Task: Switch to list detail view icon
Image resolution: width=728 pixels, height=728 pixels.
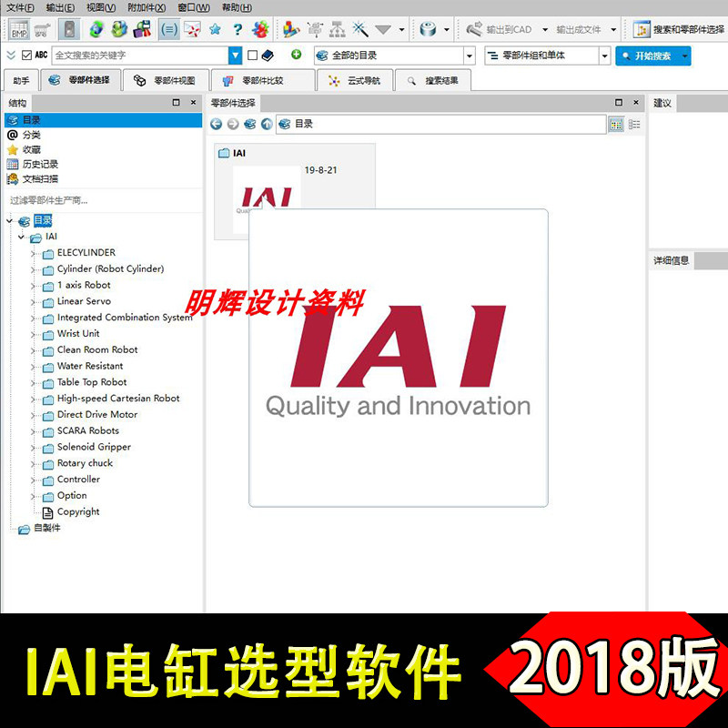Action: pyautogui.click(x=634, y=125)
